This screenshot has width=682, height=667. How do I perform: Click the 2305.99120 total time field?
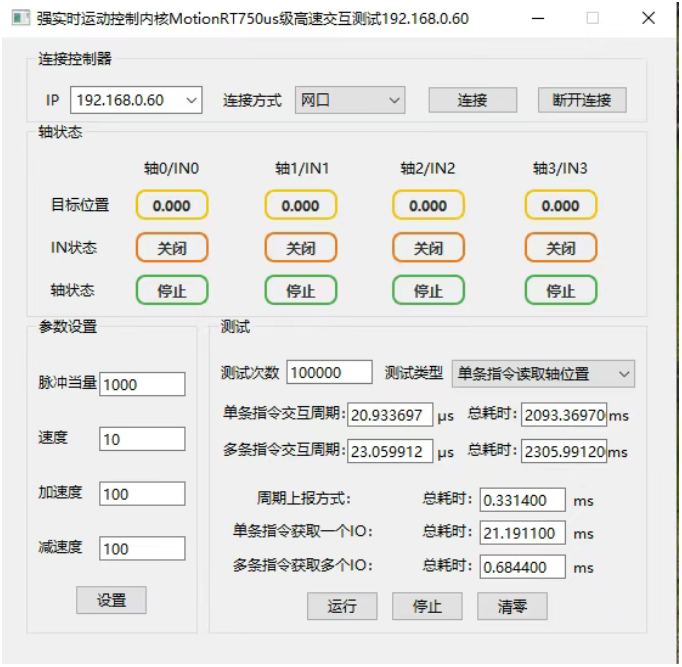(564, 451)
